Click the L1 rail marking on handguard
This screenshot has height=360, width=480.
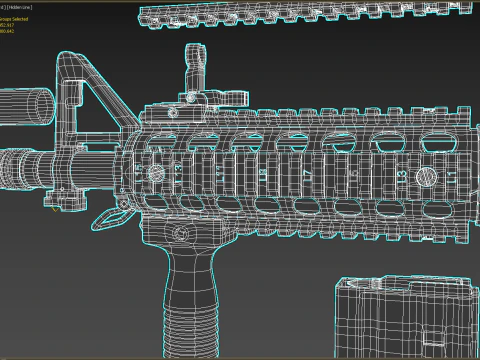451,177
